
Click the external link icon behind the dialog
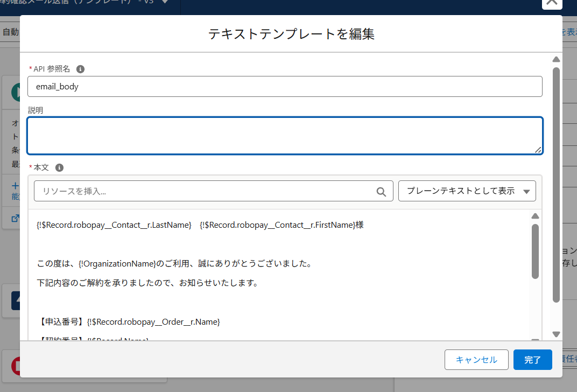15,219
